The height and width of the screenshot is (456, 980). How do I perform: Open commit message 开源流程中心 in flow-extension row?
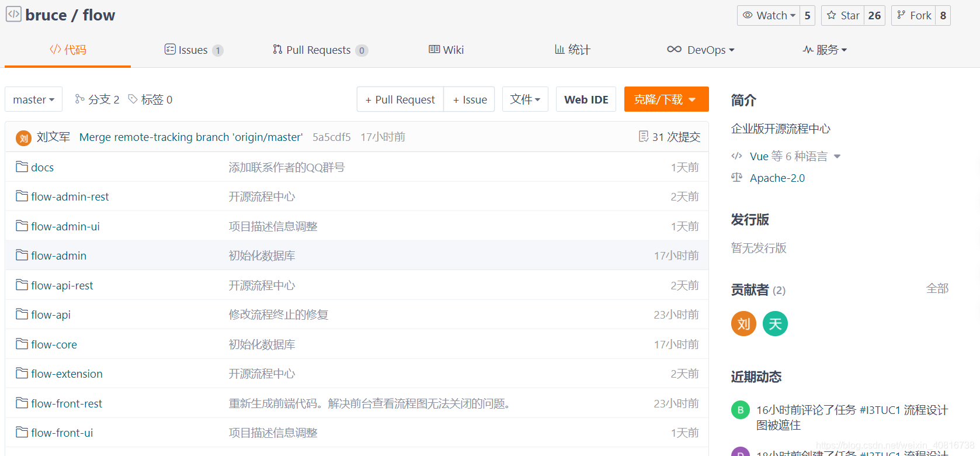(x=262, y=374)
